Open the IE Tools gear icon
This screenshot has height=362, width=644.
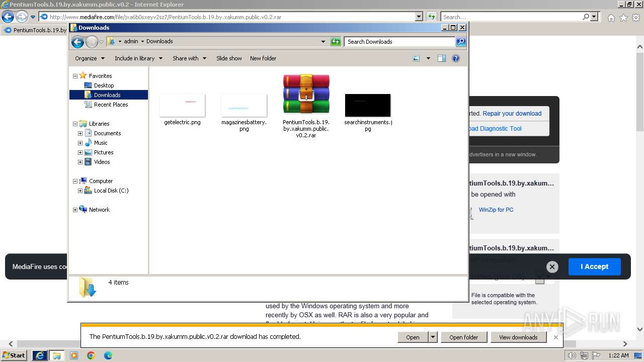[x=636, y=18]
